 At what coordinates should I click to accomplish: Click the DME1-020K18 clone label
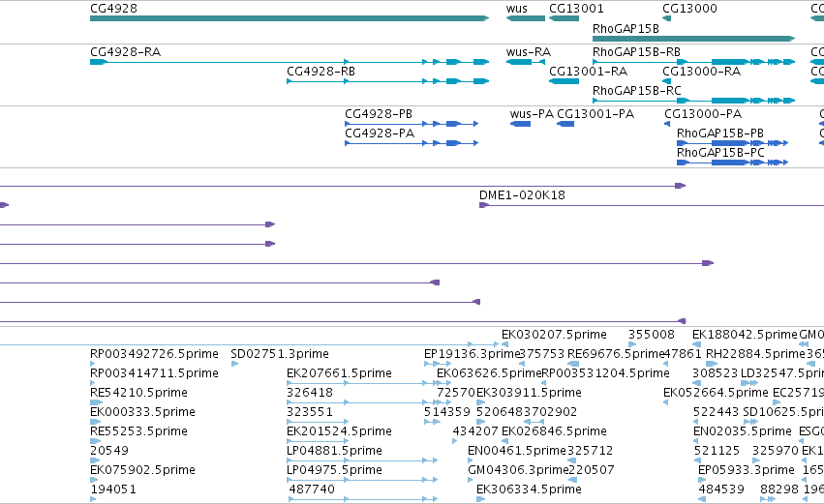tap(522, 195)
